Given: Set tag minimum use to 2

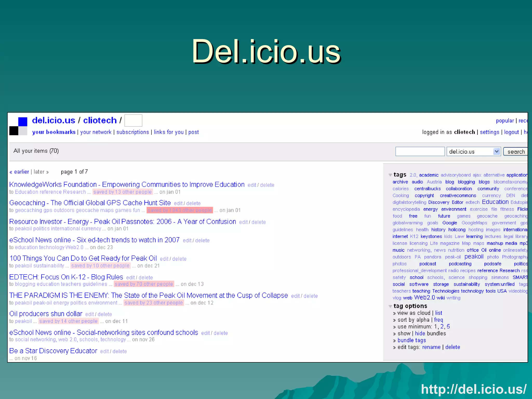Looking at the screenshot, I should pos(442,327).
